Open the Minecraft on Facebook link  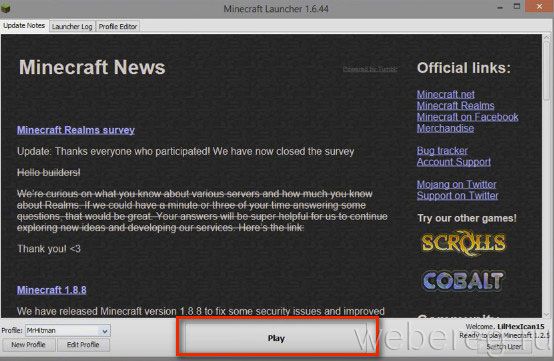(x=467, y=117)
